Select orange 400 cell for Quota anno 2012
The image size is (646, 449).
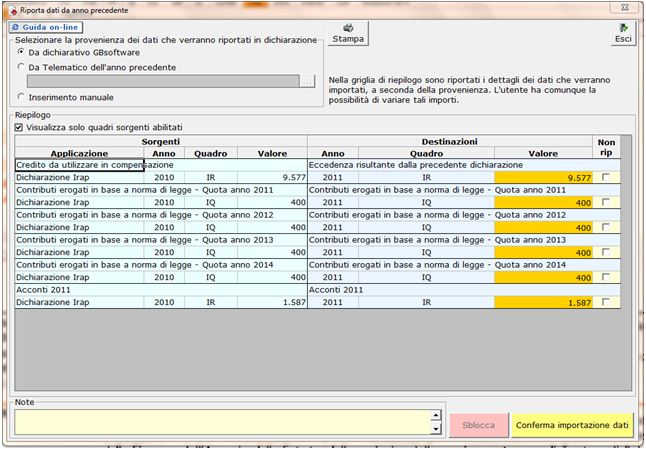(x=543, y=227)
